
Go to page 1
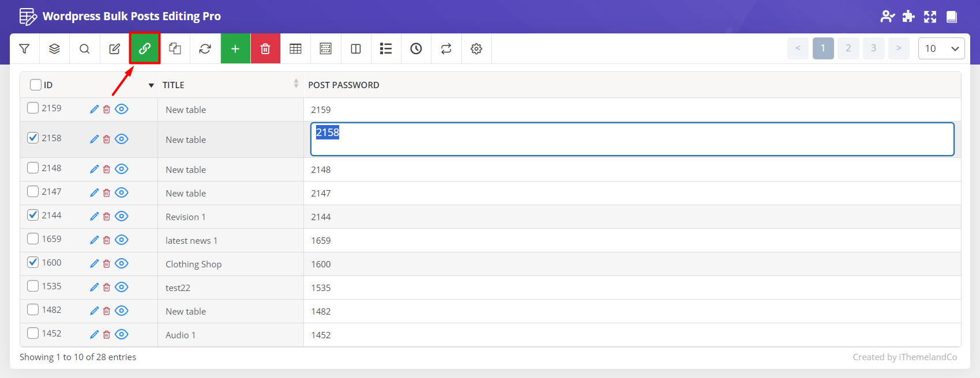click(823, 48)
